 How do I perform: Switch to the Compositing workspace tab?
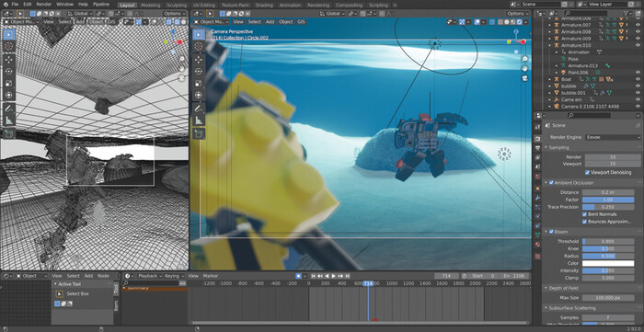pyautogui.click(x=349, y=6)
